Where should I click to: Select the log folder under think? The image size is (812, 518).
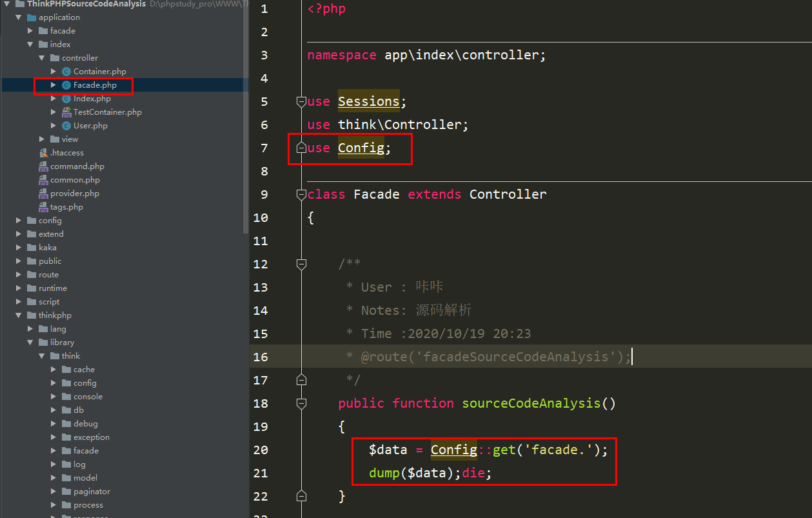click(79, 464)
